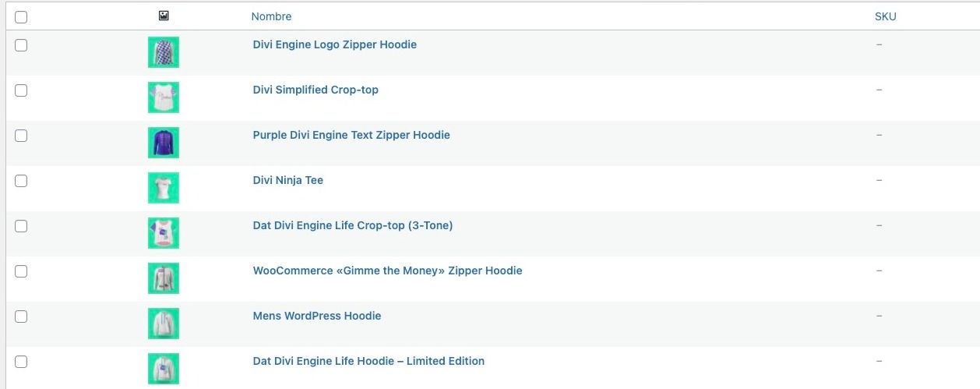Open WooCommerce «Gimme the Money» Zipper Hoodie

387,271
